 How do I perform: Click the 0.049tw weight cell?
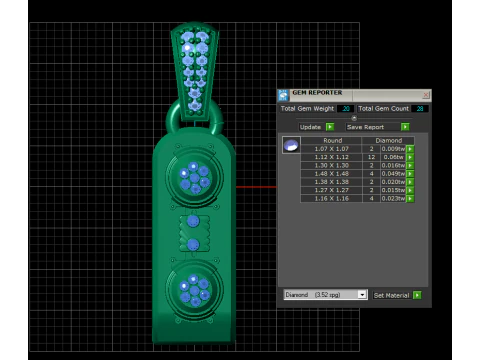(x=393, y=174)
